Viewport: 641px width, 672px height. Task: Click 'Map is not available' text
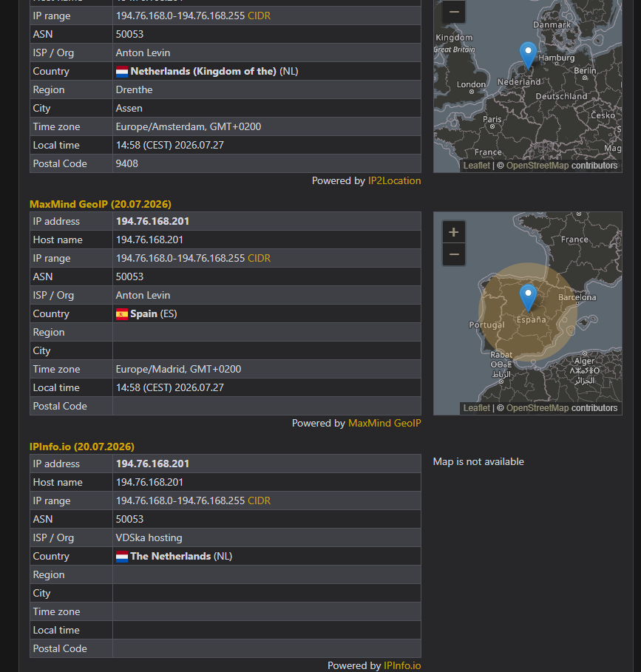point(478,462)
